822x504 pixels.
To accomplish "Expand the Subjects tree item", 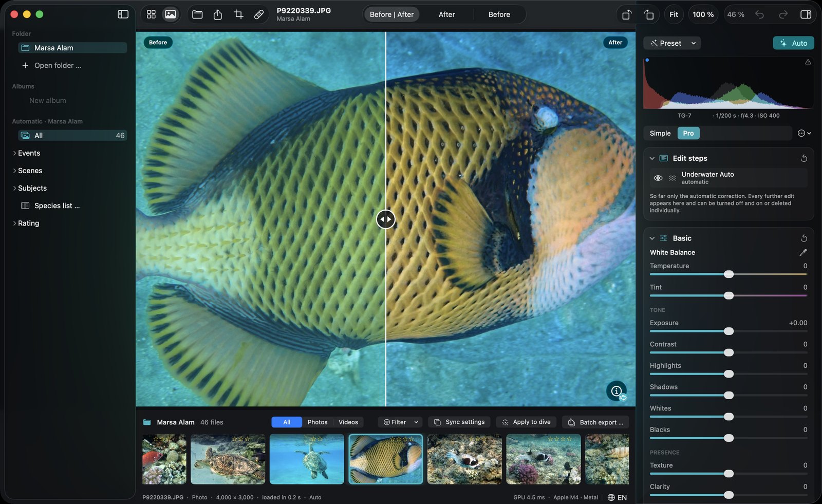I will [x=14, y=188].
